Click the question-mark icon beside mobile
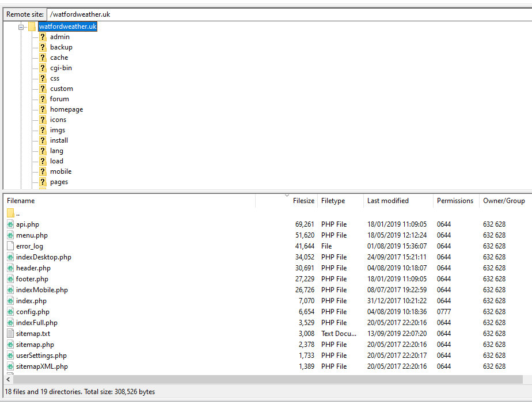 (x=43, y=171)
